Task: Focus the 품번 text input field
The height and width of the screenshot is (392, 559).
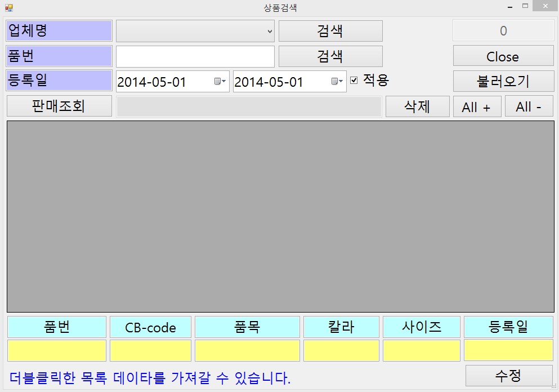Action: (195, 56)
